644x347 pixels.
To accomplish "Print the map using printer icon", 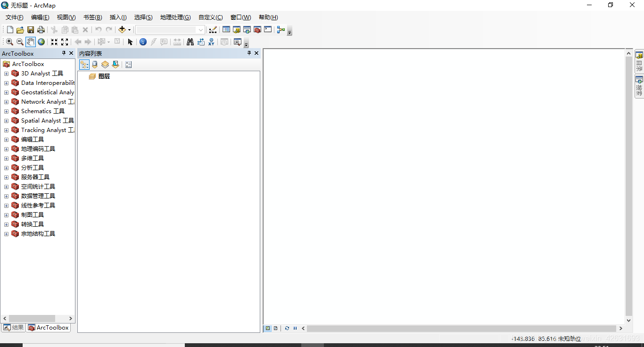I will 41,30.
